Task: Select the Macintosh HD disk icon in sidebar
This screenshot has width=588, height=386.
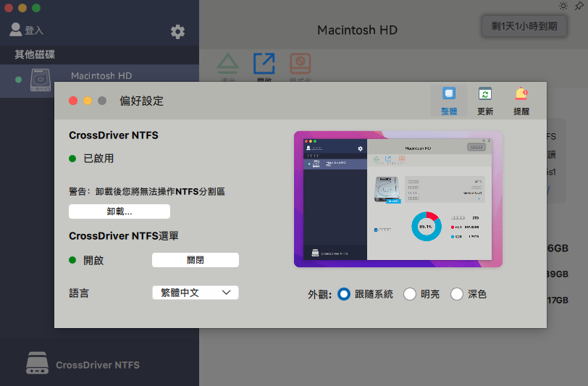Action: pos(40,80)
